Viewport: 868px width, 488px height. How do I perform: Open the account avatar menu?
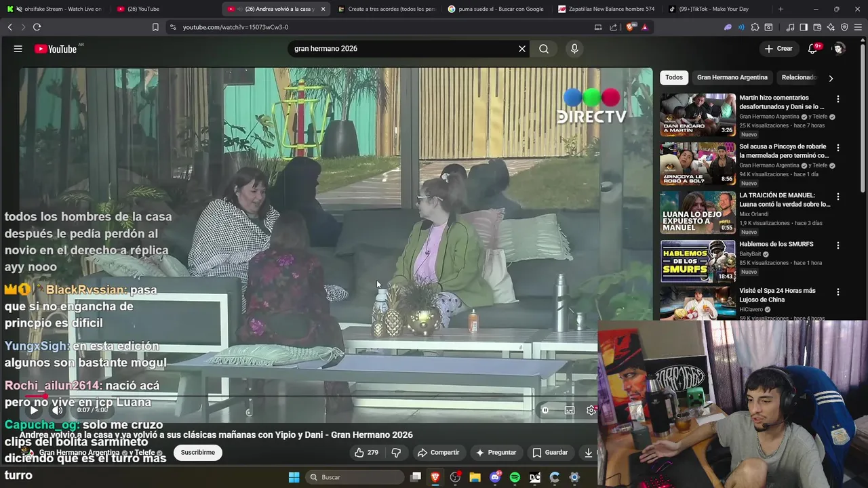[x=839, y=49]
